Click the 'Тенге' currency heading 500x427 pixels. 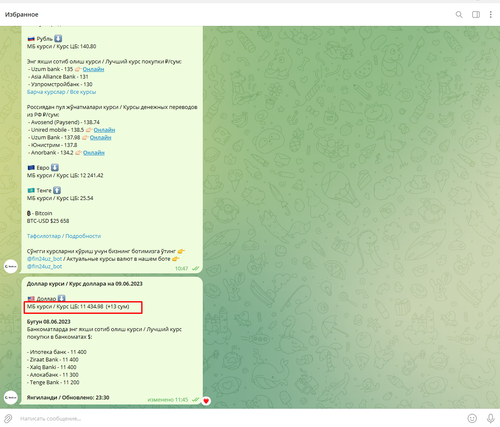(x=44, y=190)
